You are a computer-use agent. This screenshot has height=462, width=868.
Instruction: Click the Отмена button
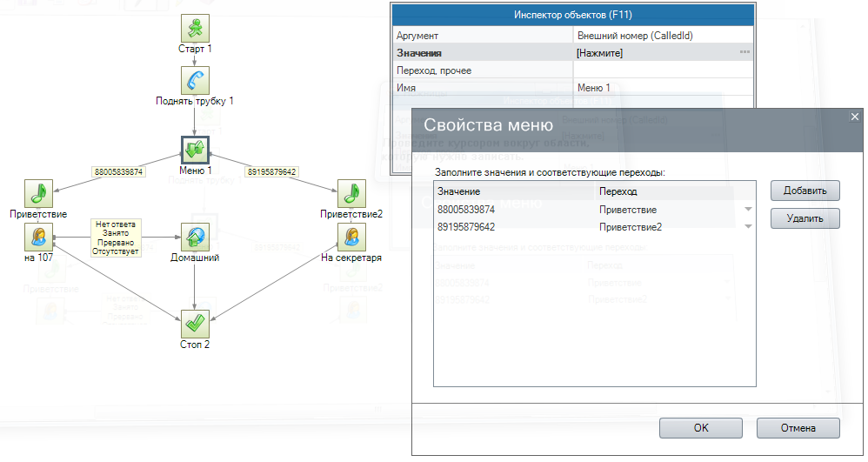[x=798, y=428]
